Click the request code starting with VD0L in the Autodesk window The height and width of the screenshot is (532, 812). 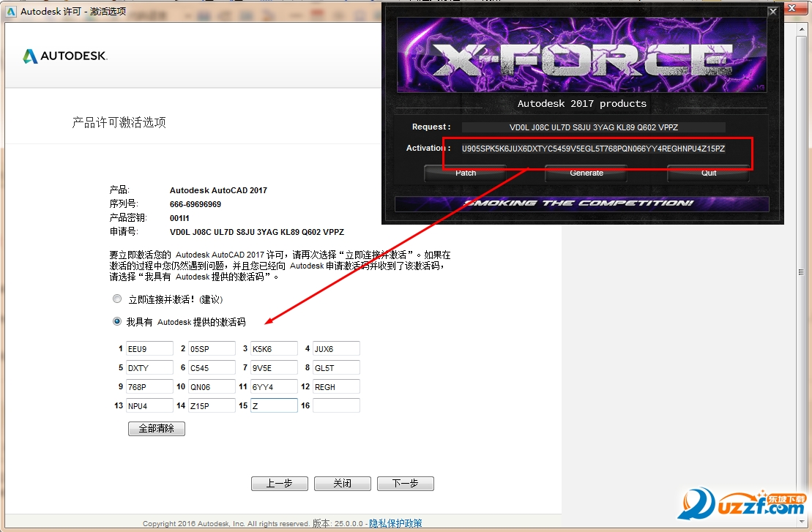257,233
